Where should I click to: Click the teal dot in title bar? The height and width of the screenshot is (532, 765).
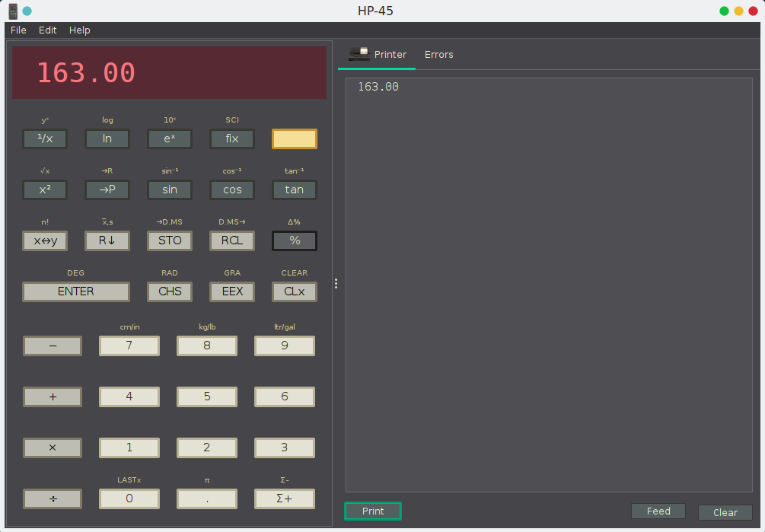[x=27, y=11]
